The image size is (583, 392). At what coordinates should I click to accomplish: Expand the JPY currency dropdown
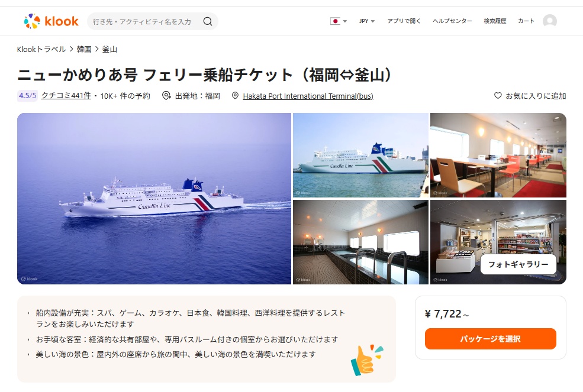point(366,21)
